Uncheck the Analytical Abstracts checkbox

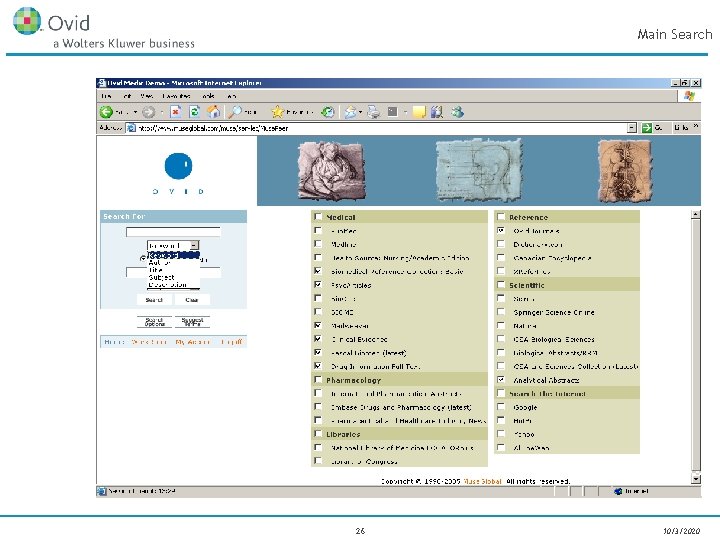(x=501, y=380)
